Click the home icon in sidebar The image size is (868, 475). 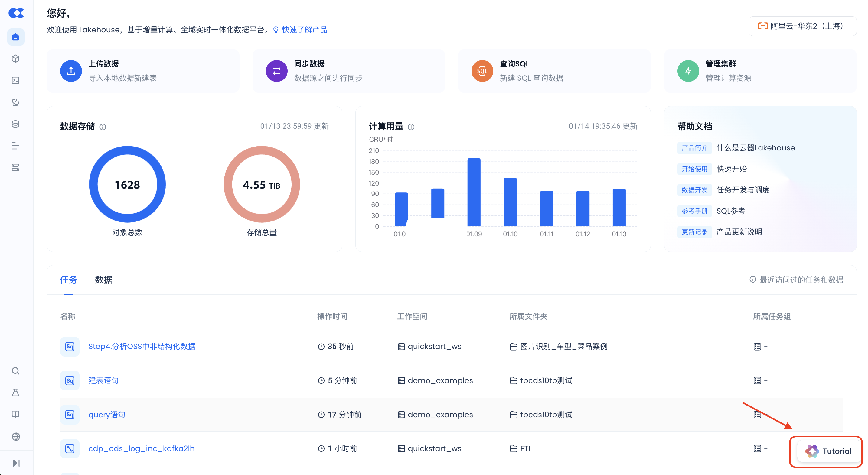click(15, 37)
